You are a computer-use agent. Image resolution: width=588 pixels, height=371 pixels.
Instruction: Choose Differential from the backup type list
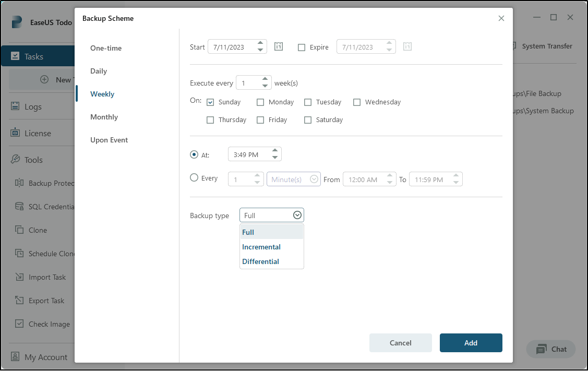tap(260, 261)
